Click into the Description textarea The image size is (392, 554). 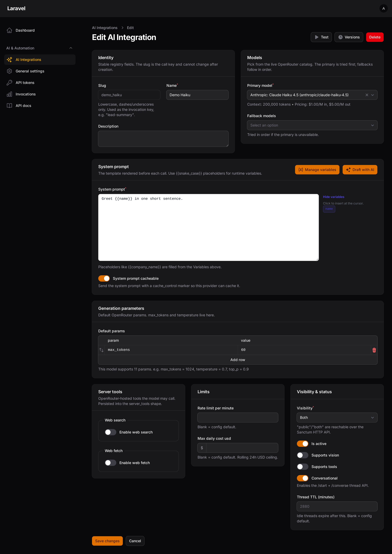[163, 139]
